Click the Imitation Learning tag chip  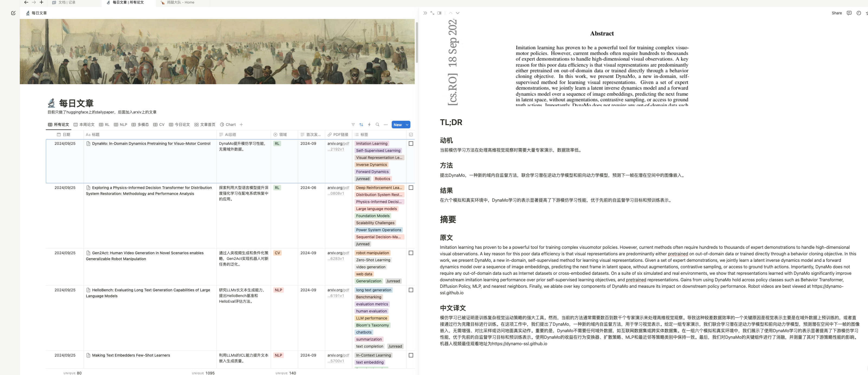click(372, 144)
